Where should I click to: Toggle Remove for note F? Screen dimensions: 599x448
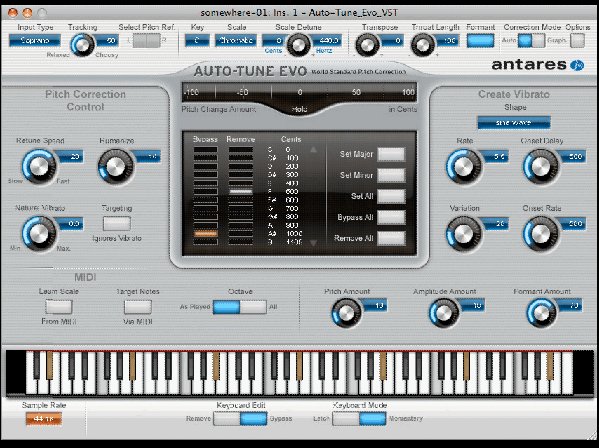pos(241,191)
